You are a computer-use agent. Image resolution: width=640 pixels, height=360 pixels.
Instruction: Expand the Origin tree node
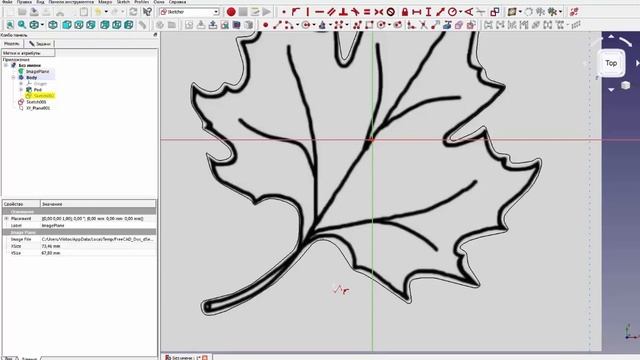point(21,83)
